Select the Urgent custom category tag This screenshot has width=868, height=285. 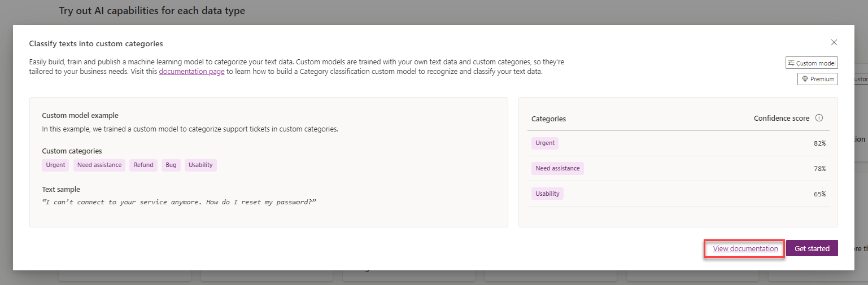55,165
